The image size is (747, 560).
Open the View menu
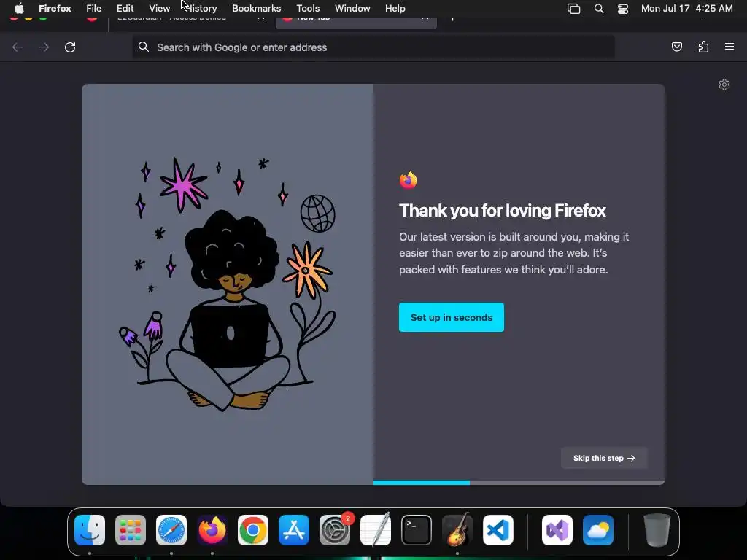[x=159, y=8]
